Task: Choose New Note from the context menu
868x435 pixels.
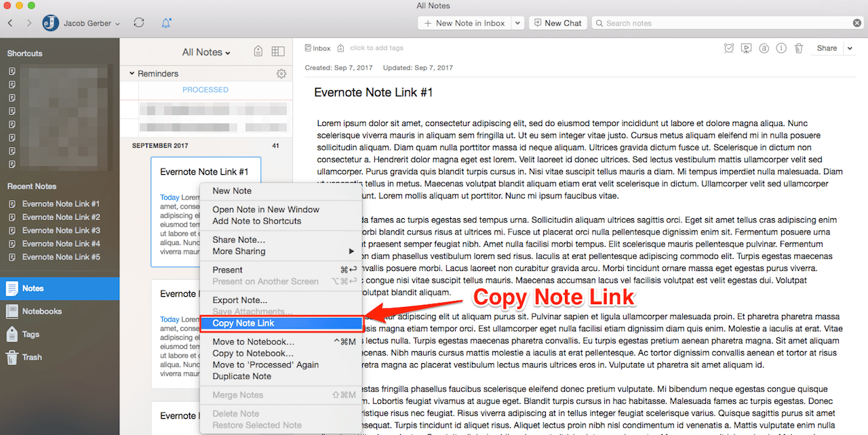Action: (x=281, y=191)
